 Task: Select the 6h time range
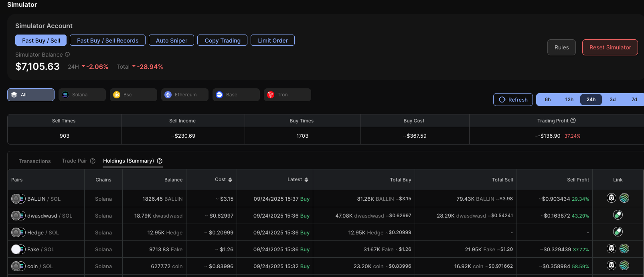pos(548,100)
